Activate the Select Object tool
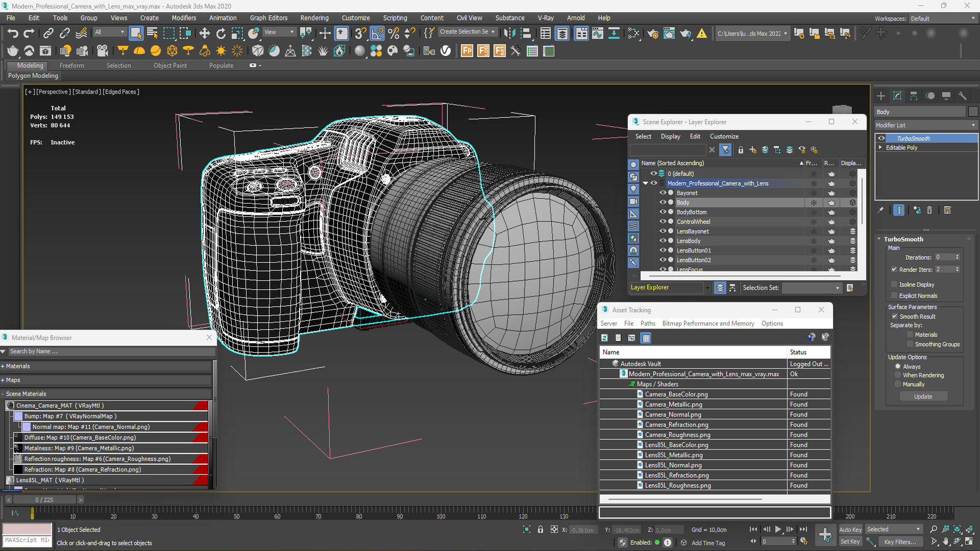The width and height of the screenshot is (980, 551). point(136,34)
